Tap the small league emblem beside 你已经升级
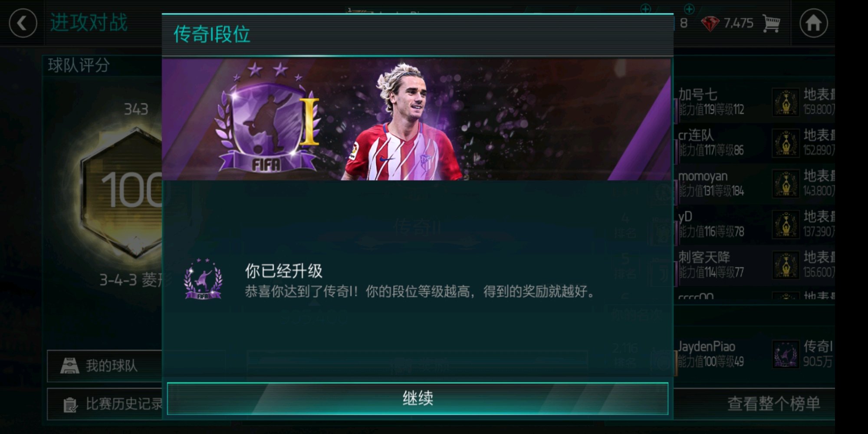Viewport: 868px width, 434px height. point(203,279)
